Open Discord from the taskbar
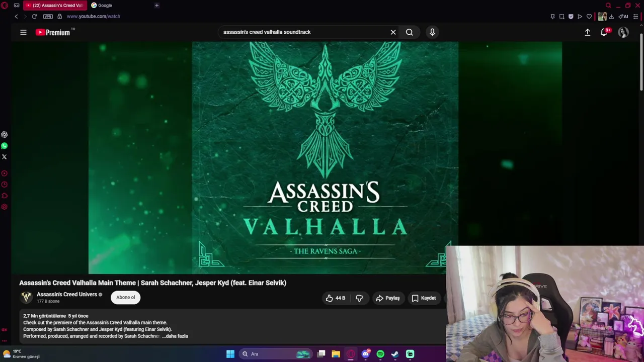 pos(366,354)
